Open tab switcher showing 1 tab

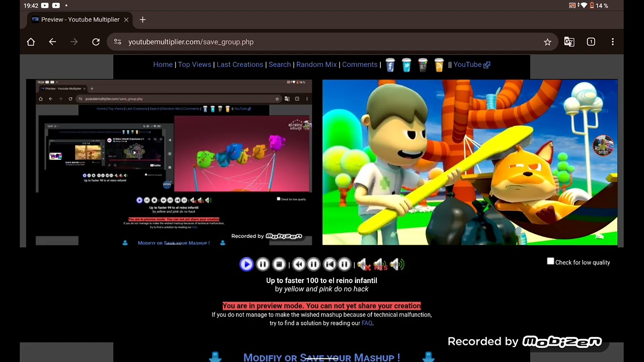click(591, 42)
